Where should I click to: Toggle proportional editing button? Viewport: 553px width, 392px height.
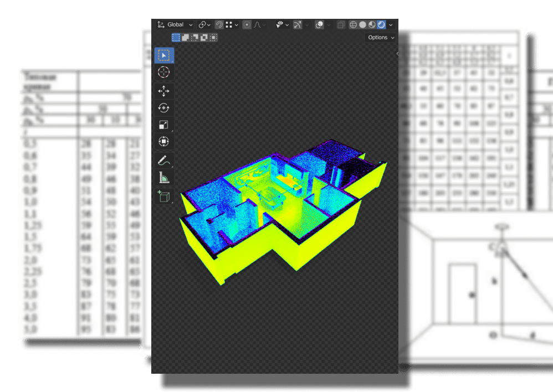pyautogui.click(x=247, y=25)
